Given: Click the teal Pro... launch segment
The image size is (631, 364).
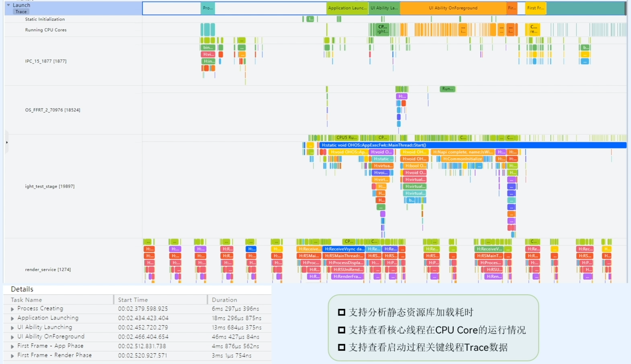Looking at the screenshot, I should click(208, 8).
